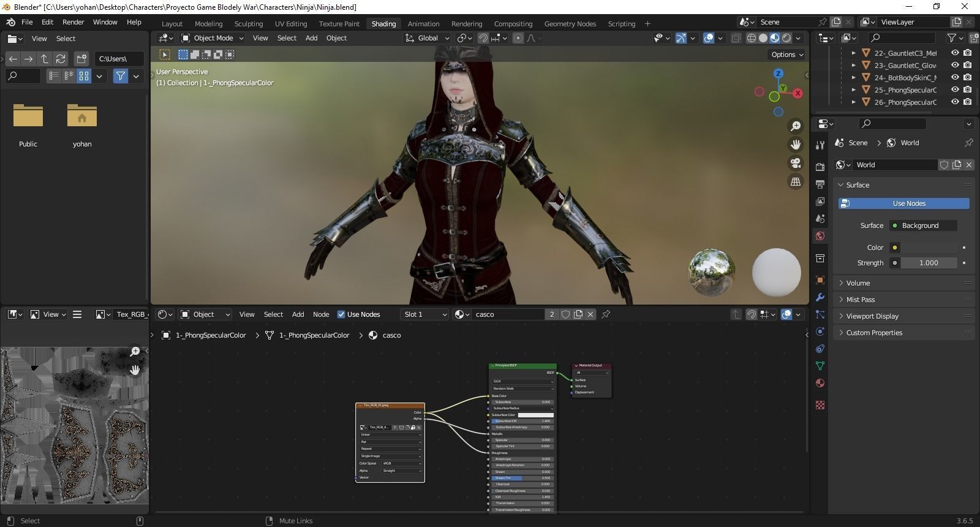Open Physics properties tab
Image resolution: width=980 pixels, height=527 pixels.
(820, 332)
